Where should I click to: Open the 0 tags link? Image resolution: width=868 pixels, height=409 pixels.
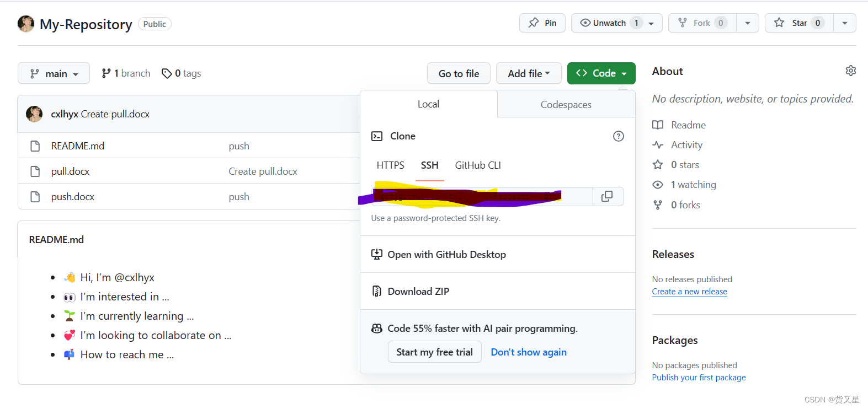(x=182, y=73)
